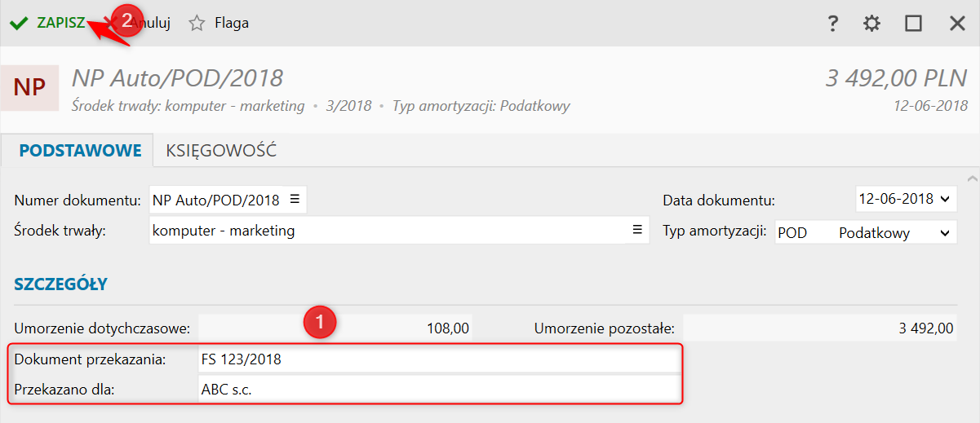Screen dimensions: 980x423
Task: Open settings via the gear icon
Action: coord(872,24)
